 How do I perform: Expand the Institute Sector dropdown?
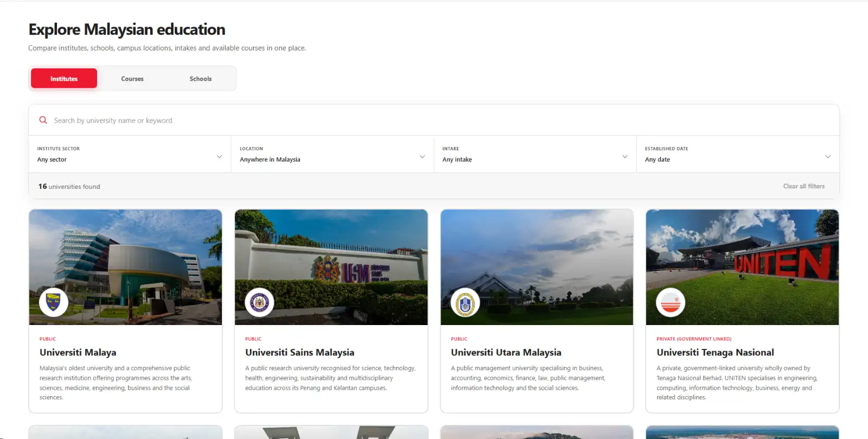coord(130,155)
